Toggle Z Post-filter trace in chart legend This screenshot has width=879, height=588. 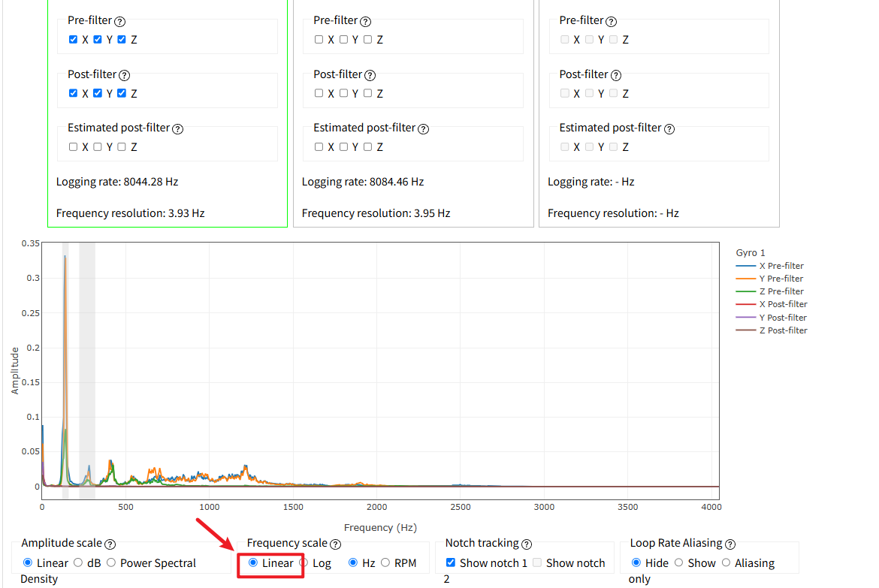[x=772, y=330]
